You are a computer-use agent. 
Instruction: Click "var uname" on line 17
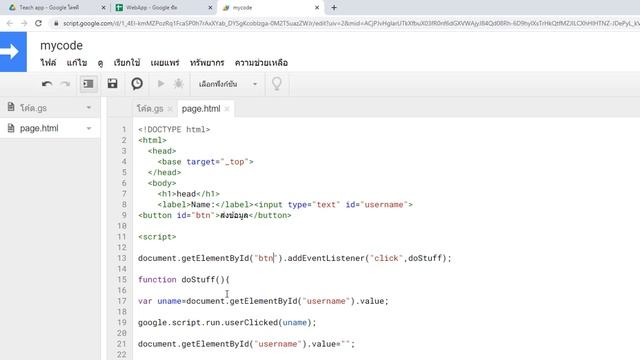[160, 301]
